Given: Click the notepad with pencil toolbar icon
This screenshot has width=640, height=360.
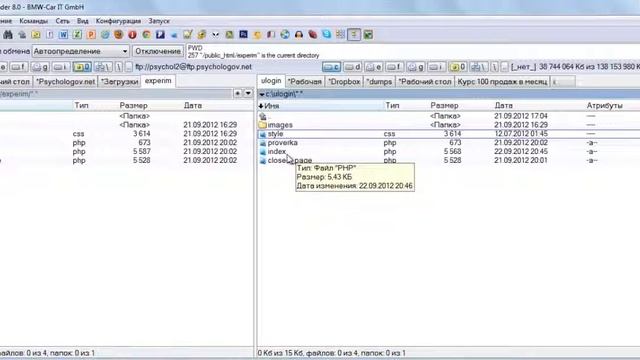Looking at the screenshot, I should point(188,35).
